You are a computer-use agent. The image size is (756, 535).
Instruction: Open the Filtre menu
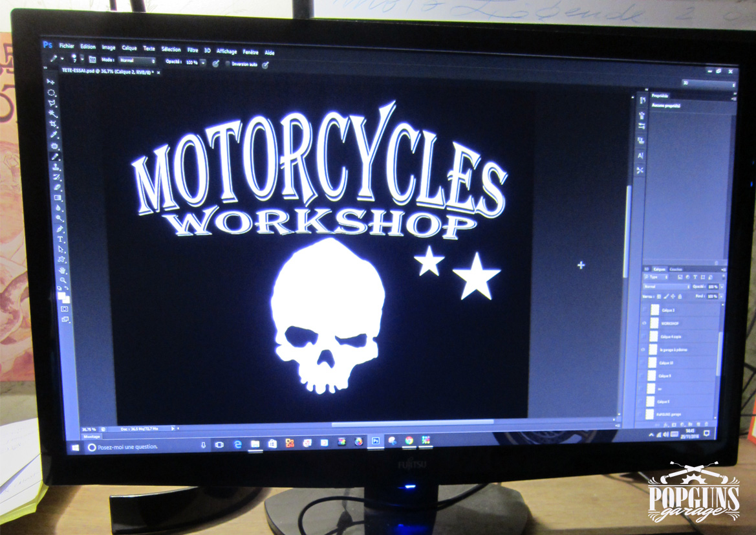[x=193, y=50]
